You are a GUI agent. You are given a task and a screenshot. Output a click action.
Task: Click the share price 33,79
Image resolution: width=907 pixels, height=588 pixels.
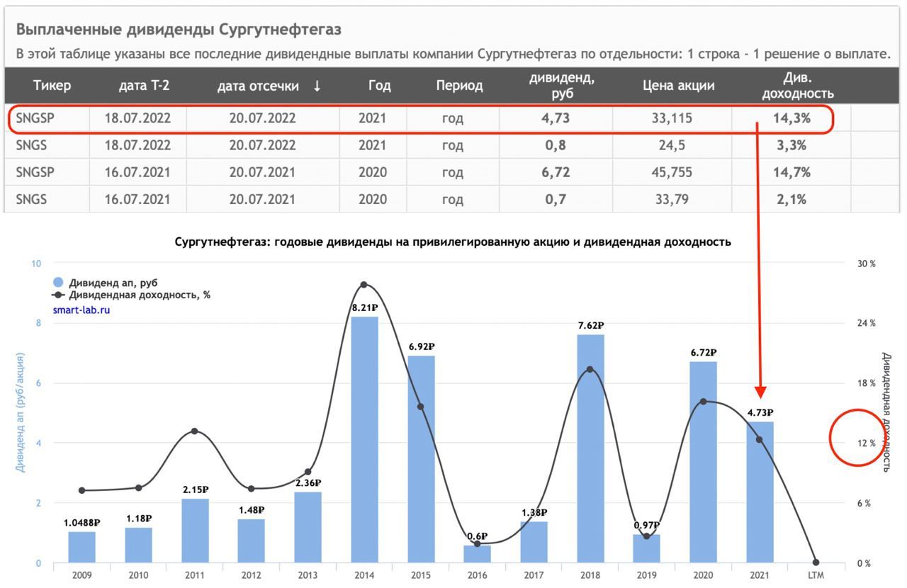(672, 199)
